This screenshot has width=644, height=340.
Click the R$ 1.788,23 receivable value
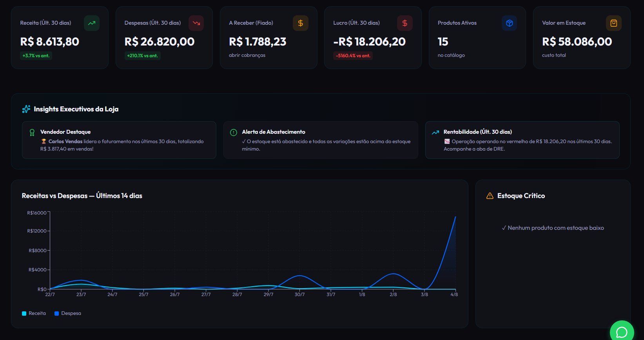(258, 42)
